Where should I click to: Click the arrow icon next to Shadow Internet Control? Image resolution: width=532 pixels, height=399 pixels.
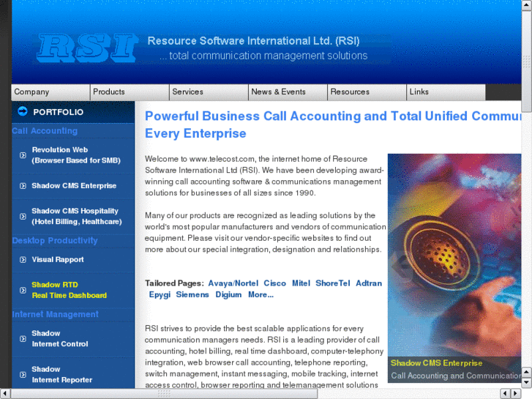23,339
